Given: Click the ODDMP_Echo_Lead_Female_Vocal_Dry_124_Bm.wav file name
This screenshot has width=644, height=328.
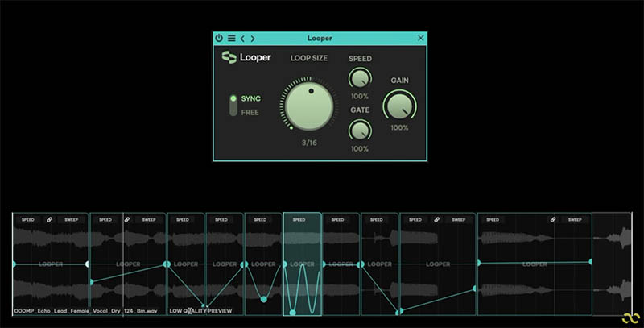Looking at the screenshot, I should click(x=85, y=311).
